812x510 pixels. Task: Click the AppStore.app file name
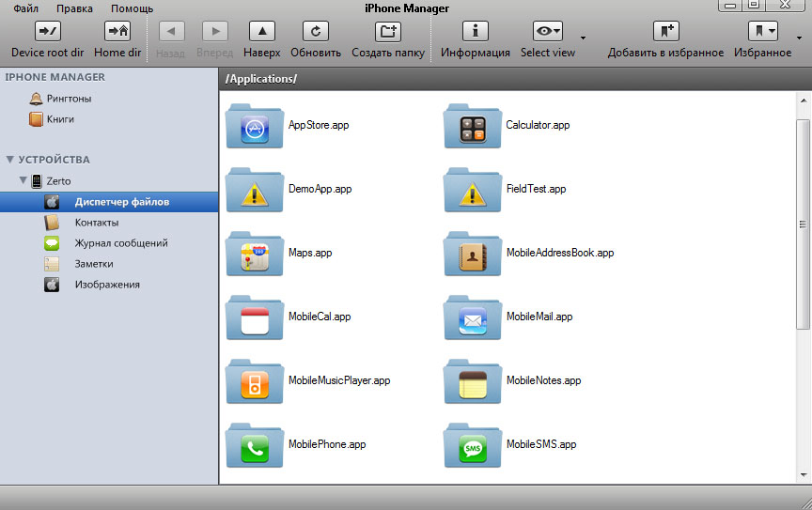tap(319, 125)
